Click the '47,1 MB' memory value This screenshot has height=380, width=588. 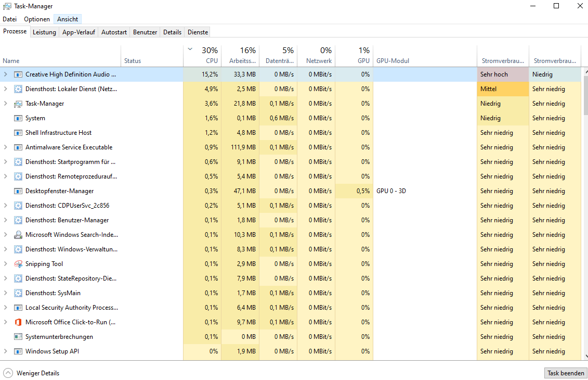point(244,191)
